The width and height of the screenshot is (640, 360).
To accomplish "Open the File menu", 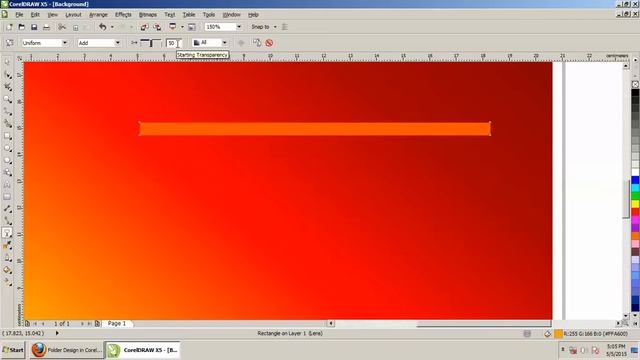I will [x=19, y=15].
